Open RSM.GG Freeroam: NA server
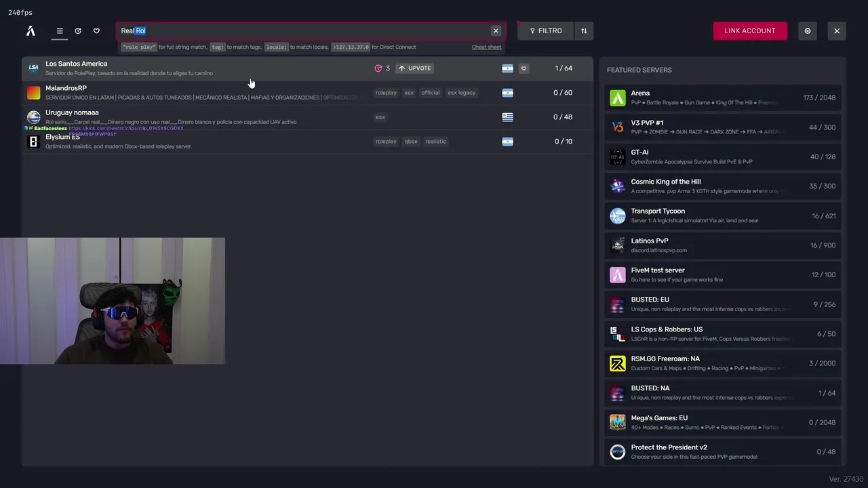This screenshot has width=868, height=488. [722, 363]
